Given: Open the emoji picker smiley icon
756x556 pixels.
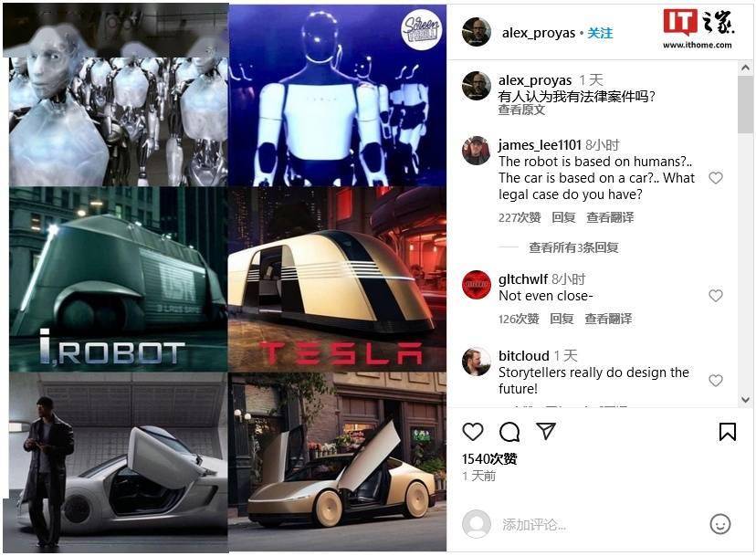Looking at the screenshot, I should coord(719,524).
